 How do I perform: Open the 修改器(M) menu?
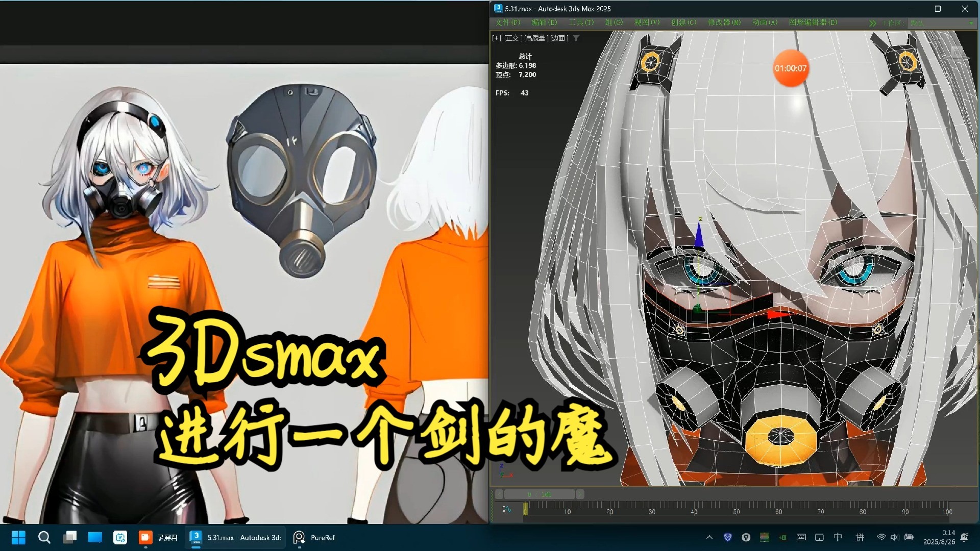pyautogui.click(x=724, y=22)
